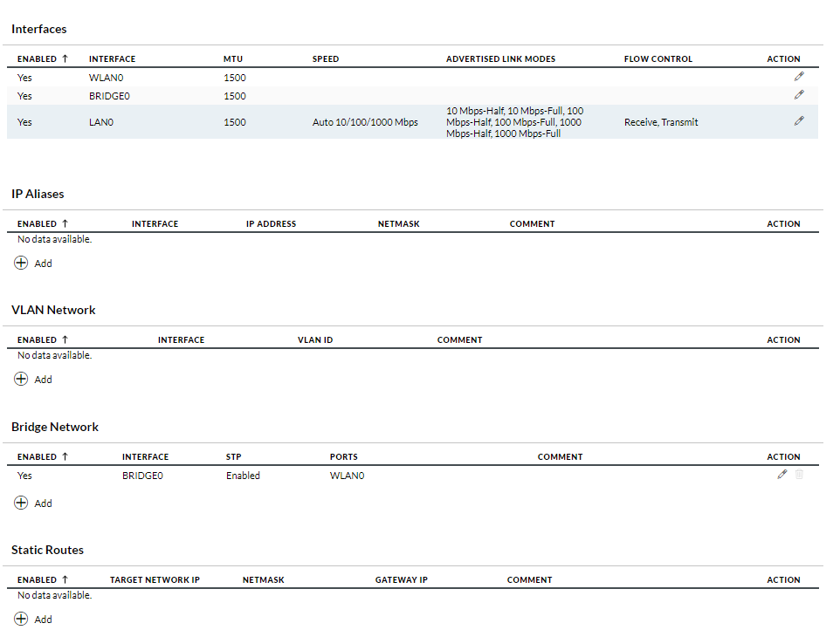Click NETMASK column header in IP Aliases

[398, 223]
